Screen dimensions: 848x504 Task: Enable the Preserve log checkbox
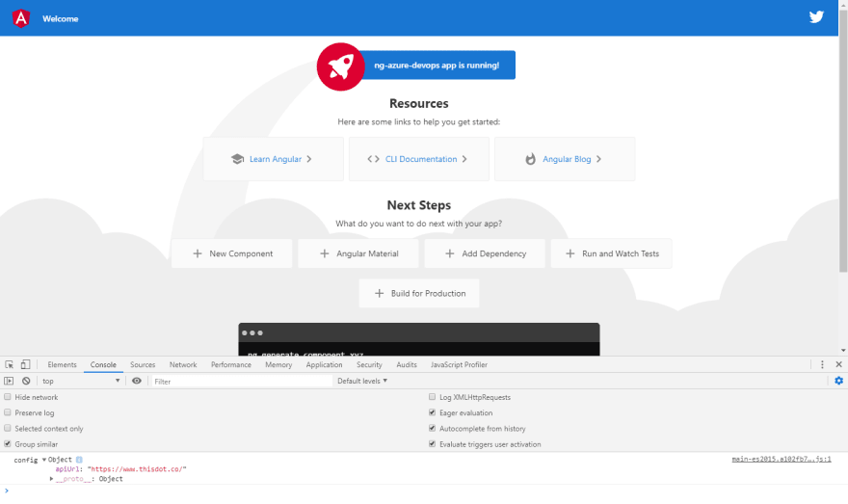8,412
